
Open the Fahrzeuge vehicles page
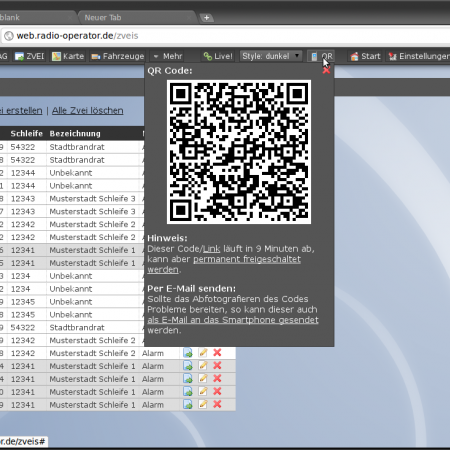pos(117,56)
